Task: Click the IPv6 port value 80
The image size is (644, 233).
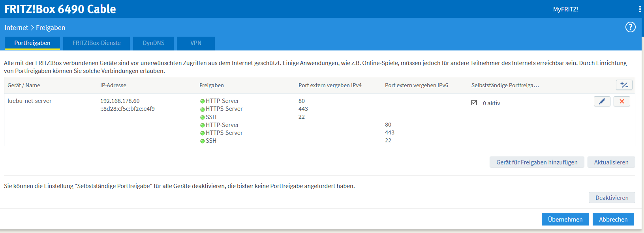Action: pyautogui.click(x=388, y=125)
